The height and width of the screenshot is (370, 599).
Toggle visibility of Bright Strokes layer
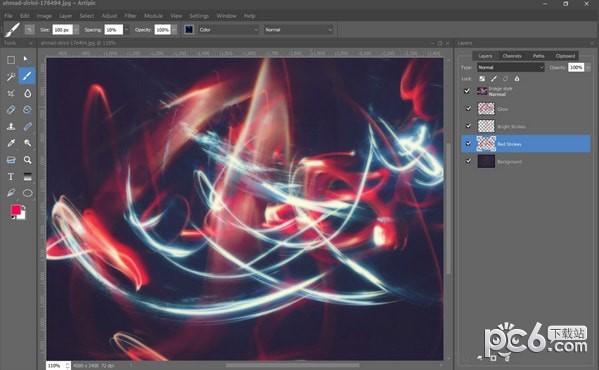point(468,126)
